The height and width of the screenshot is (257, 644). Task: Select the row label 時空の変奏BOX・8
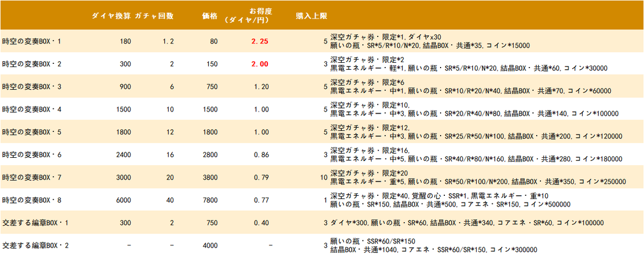[32, 200]
